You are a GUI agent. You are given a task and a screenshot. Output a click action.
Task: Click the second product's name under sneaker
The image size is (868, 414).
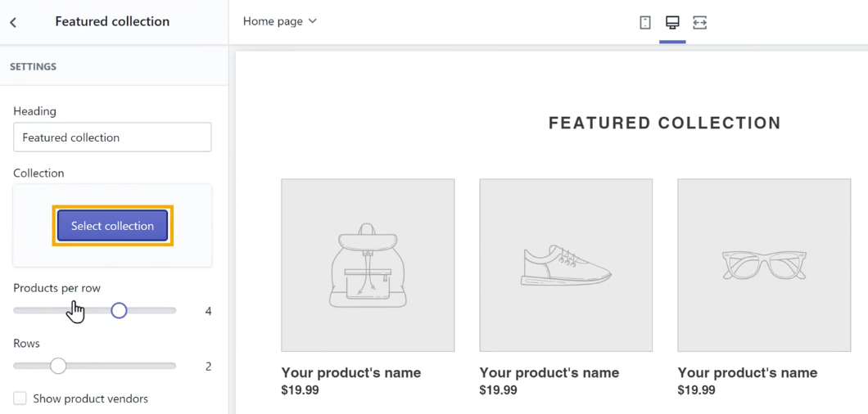[549, 372]
